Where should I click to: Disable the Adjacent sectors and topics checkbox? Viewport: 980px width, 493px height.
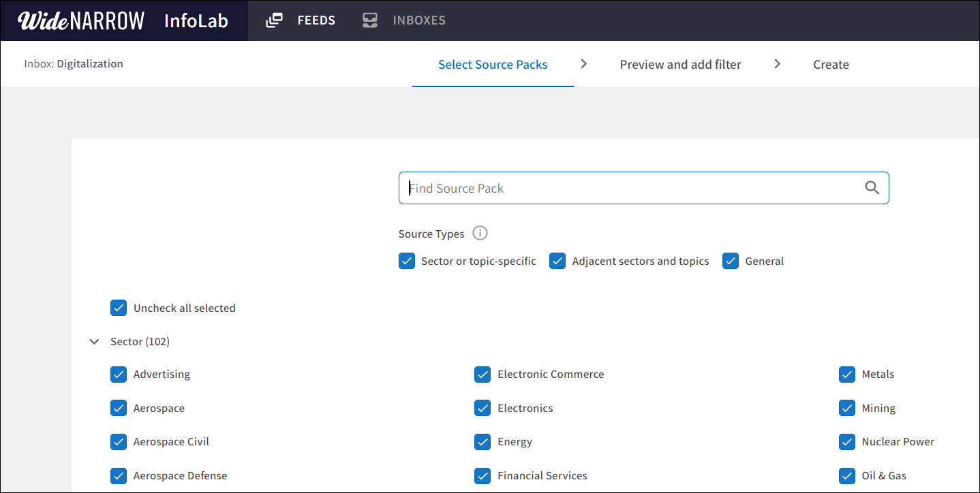(x=557, y=261)
